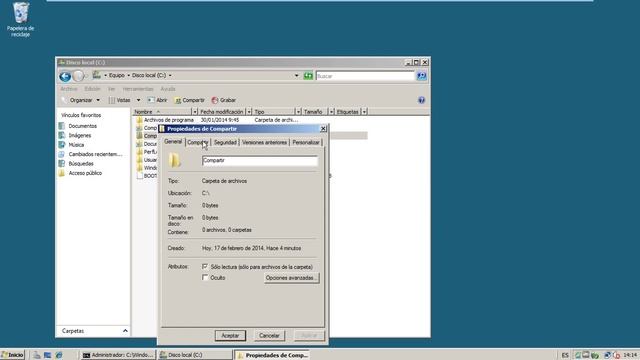Screen dimensions: 640x360
Task: Click the blue Help icon in Explorer toolbar
Action: [x=421, y=100]
